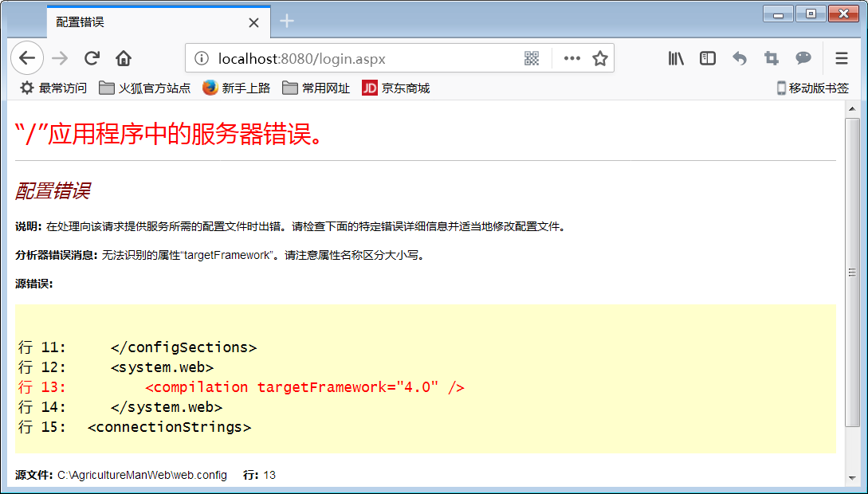Open the 最常访问 bookmarks entry
Viewport: 868px width, 494px height.
53,88
